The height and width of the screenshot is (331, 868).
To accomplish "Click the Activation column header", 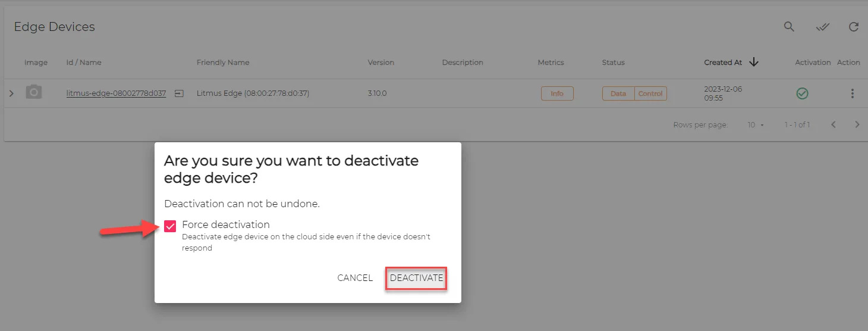I will (x=813, y=62).
